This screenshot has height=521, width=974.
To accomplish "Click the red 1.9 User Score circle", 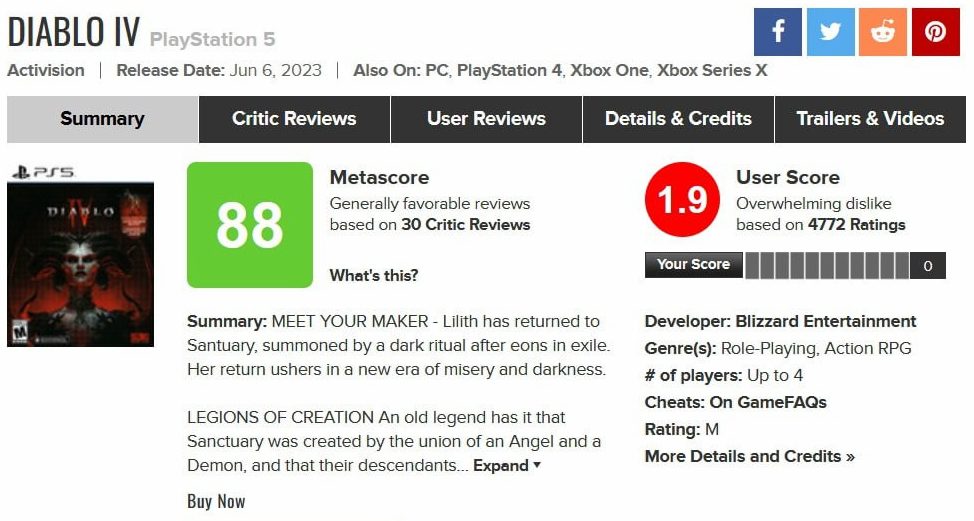I will [x=683, y=199].
